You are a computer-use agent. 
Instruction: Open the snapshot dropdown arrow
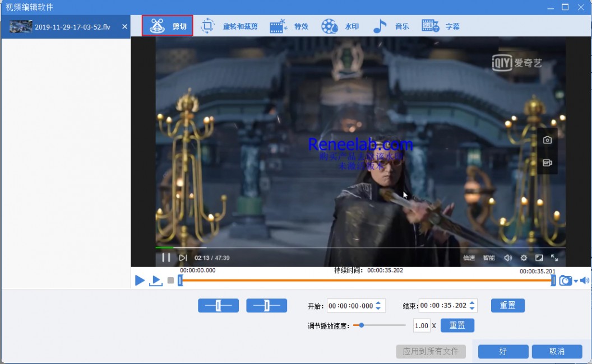[x=576, y=281]
